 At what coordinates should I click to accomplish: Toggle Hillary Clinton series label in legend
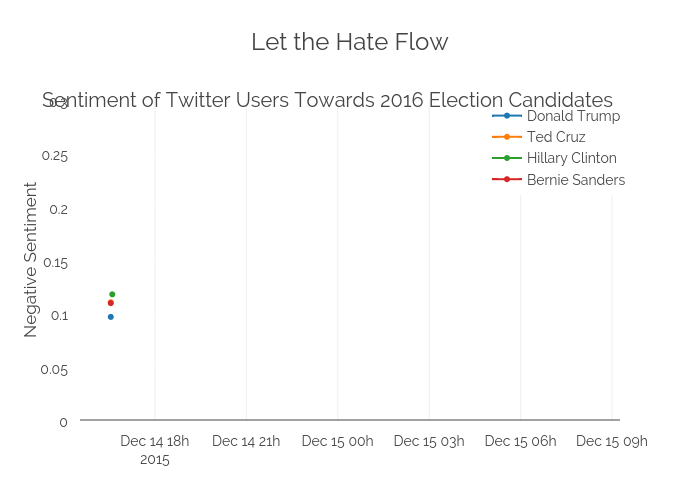(571, 158)
